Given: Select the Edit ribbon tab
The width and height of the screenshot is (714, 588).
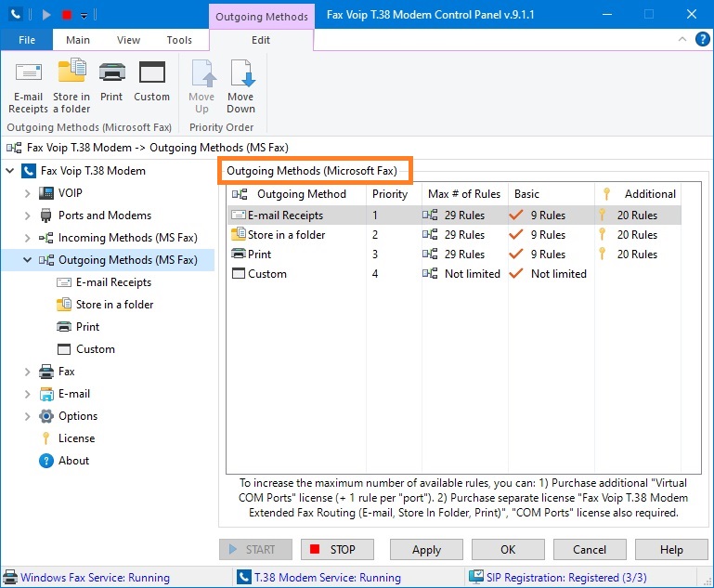Looking at the screenshot, I should click(261, 40).
